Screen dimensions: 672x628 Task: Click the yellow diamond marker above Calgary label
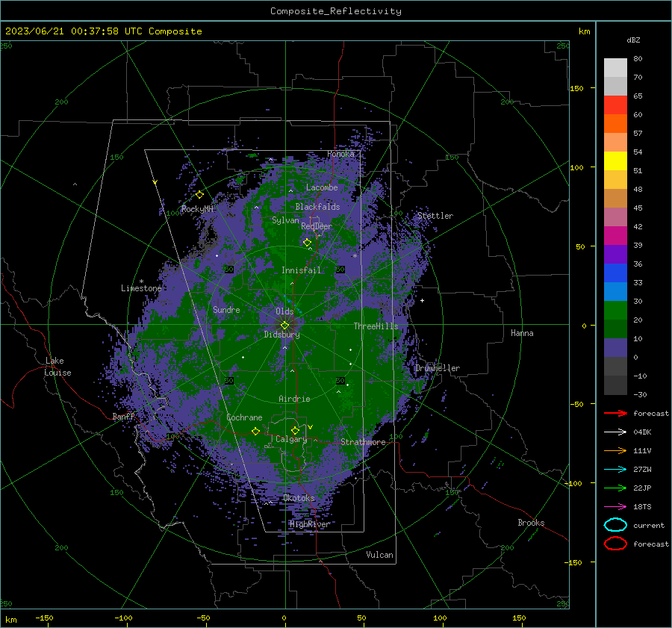click(x=295, y=430)
